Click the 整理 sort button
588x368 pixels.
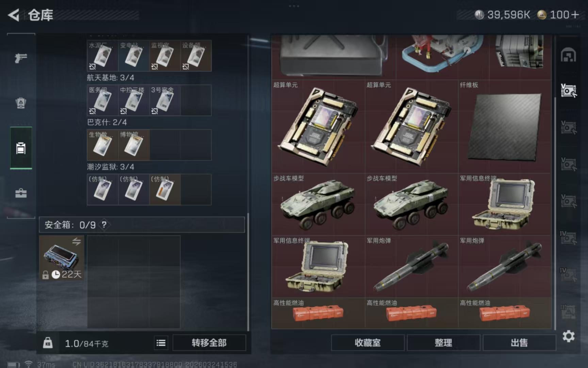443,343
